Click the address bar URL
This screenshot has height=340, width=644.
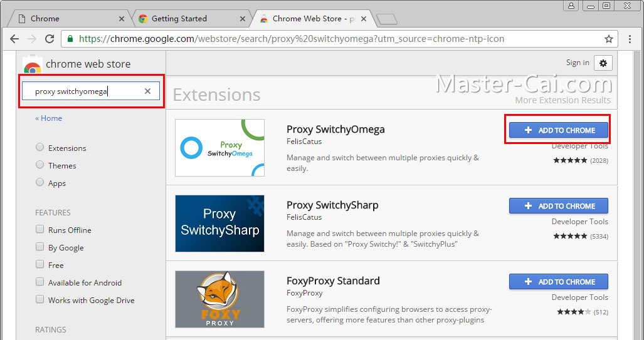[x=292, y=39]
